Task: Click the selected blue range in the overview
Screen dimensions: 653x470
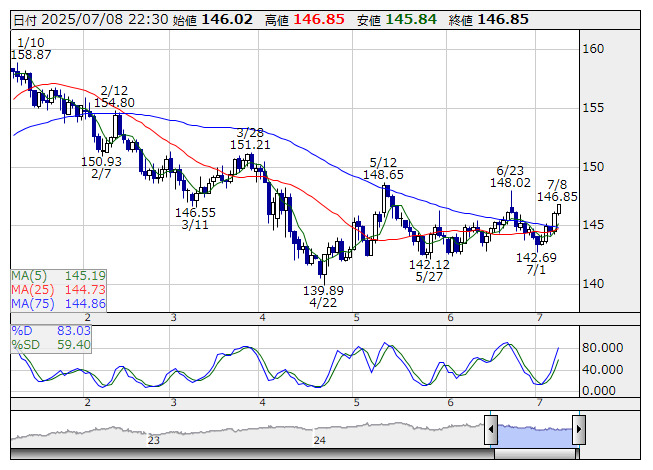Action: (535, 435)
